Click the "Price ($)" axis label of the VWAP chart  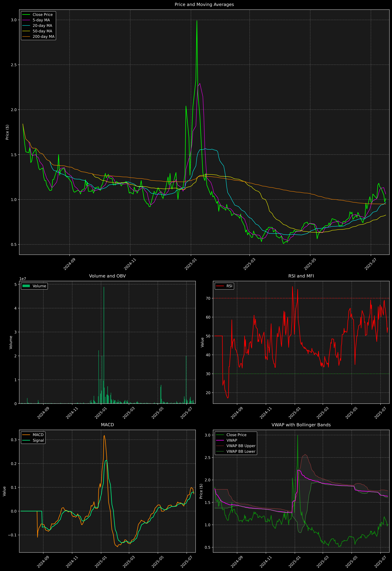pos(201,491)
